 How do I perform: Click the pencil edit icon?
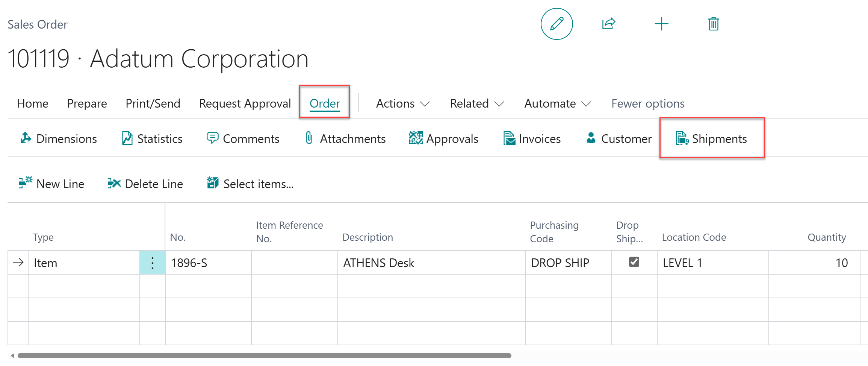[x=556, y=24]
